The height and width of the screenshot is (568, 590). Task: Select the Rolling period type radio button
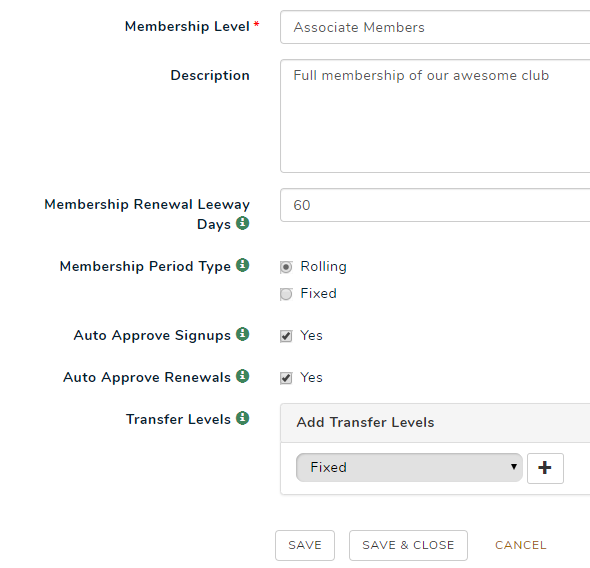pos(286,267)
